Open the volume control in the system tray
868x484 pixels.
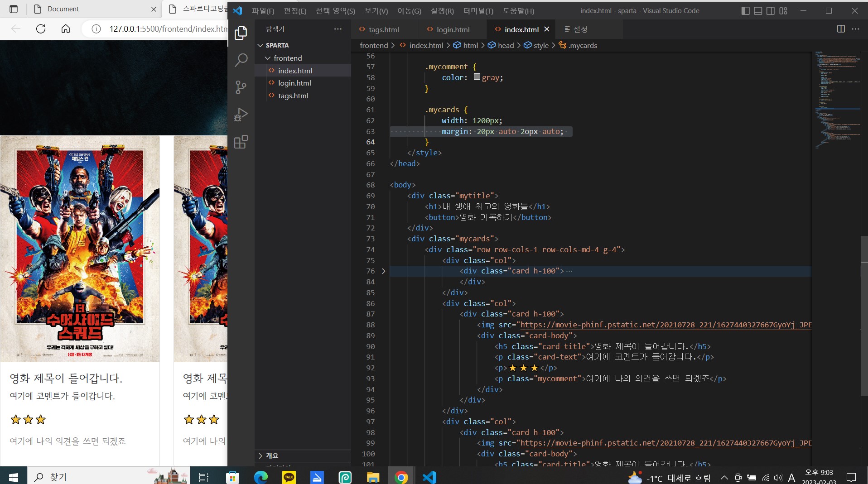coord(778,478)
